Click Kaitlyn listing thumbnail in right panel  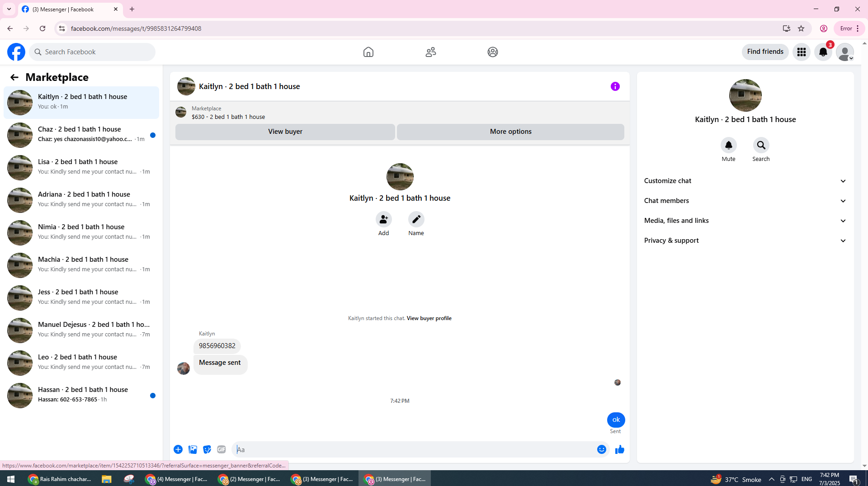click(745, 95)
